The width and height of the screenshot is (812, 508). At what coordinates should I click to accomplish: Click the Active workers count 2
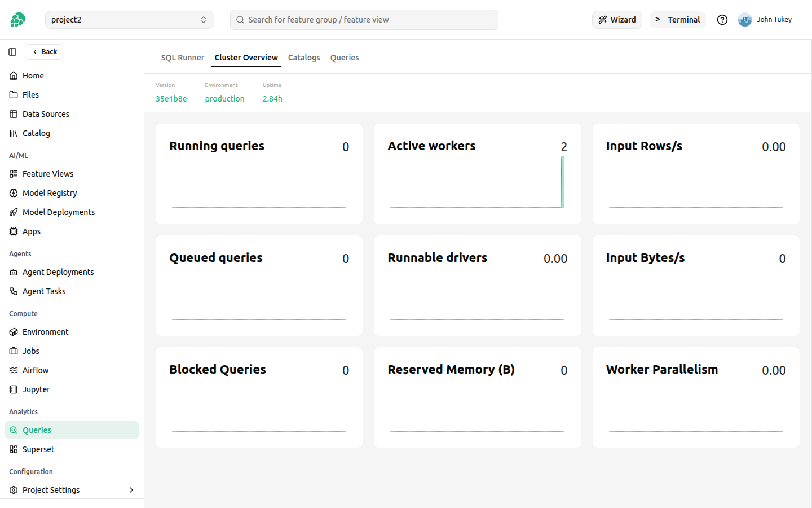pos(564,147)
